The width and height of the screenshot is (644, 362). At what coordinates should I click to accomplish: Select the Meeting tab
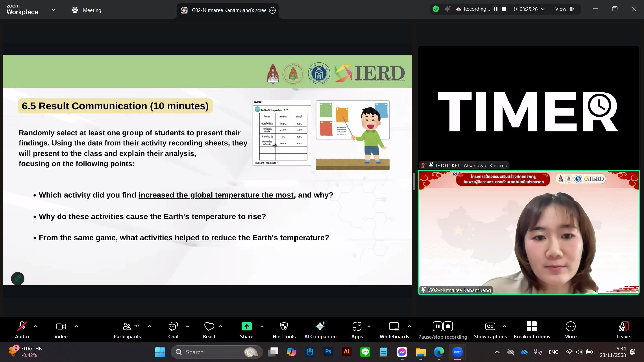87,10
